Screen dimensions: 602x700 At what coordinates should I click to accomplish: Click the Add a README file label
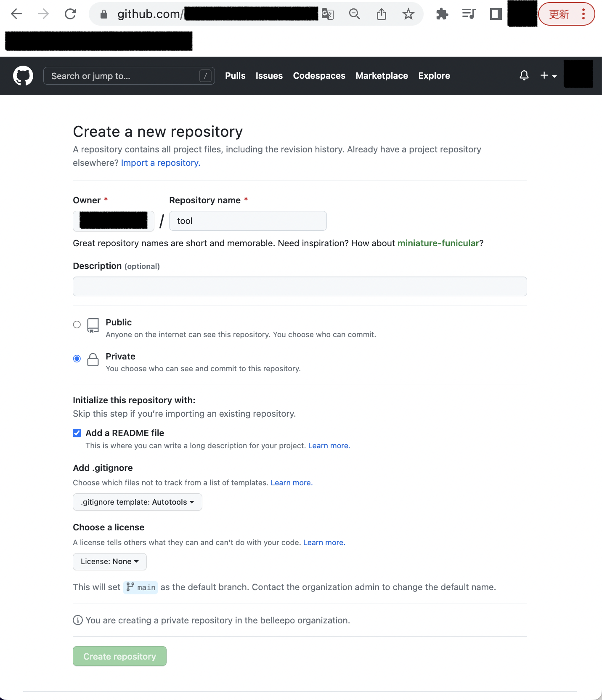point(125,433)
